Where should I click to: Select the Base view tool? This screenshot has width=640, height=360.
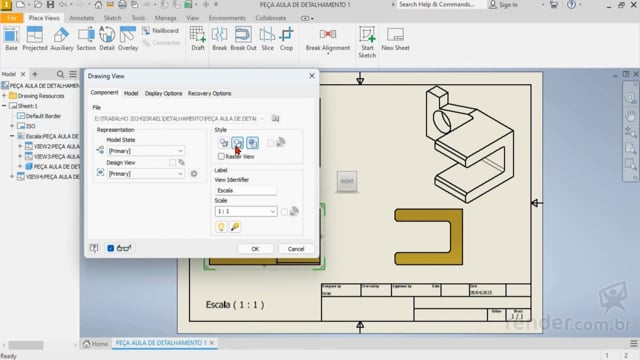(x=11, y=39)
